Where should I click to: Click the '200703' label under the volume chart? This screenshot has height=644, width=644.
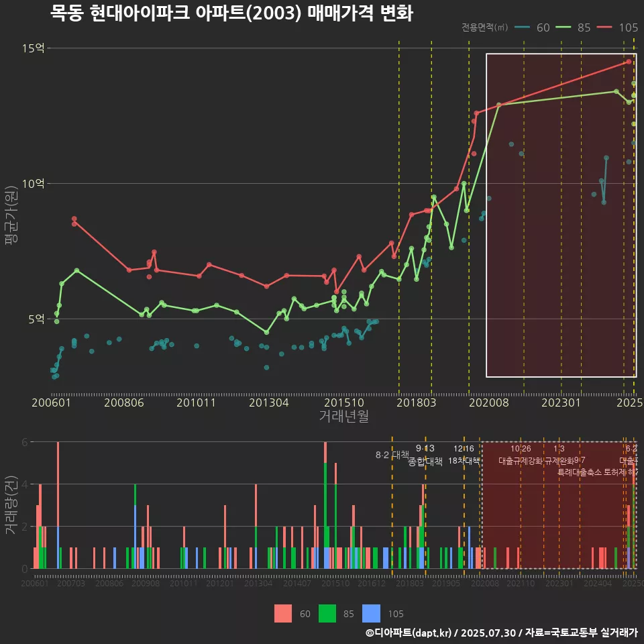pyautogui.click(x=71, y=583)
